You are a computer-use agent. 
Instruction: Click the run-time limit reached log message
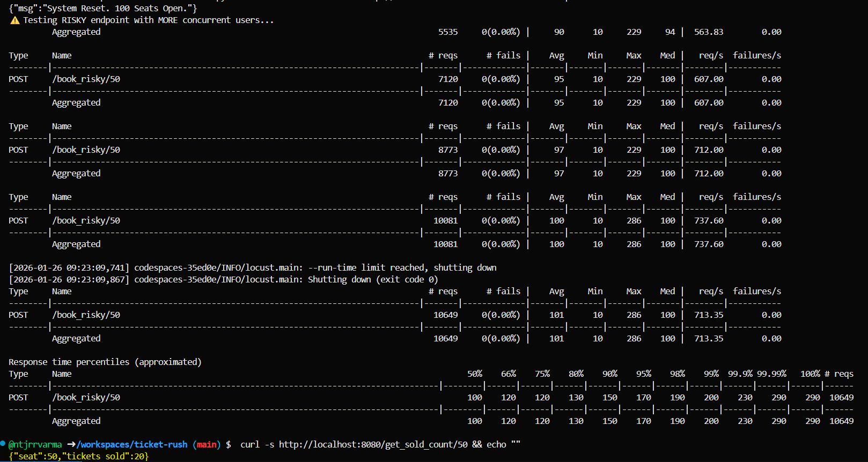tap(401, 267)
